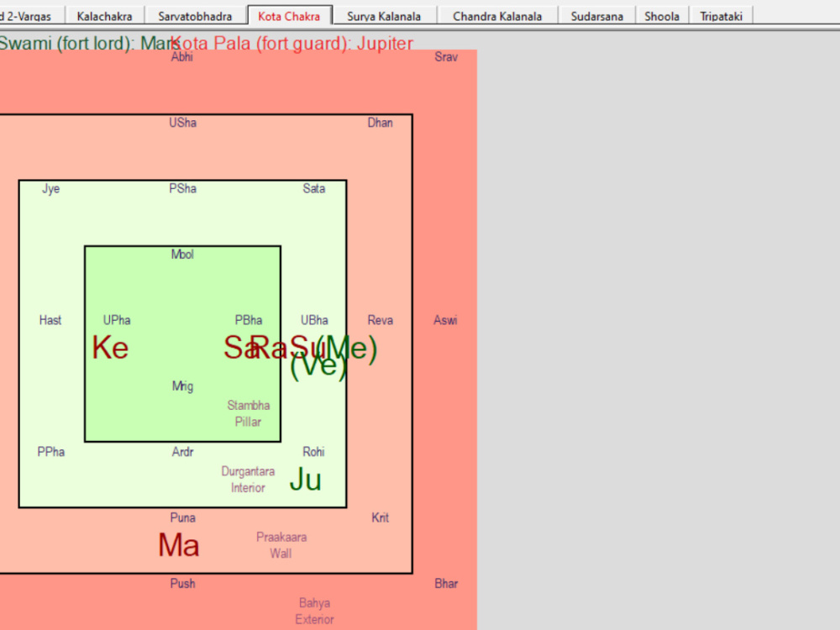Click the UBha nakshatra label
Screen dimensions: 840x630
314,320
